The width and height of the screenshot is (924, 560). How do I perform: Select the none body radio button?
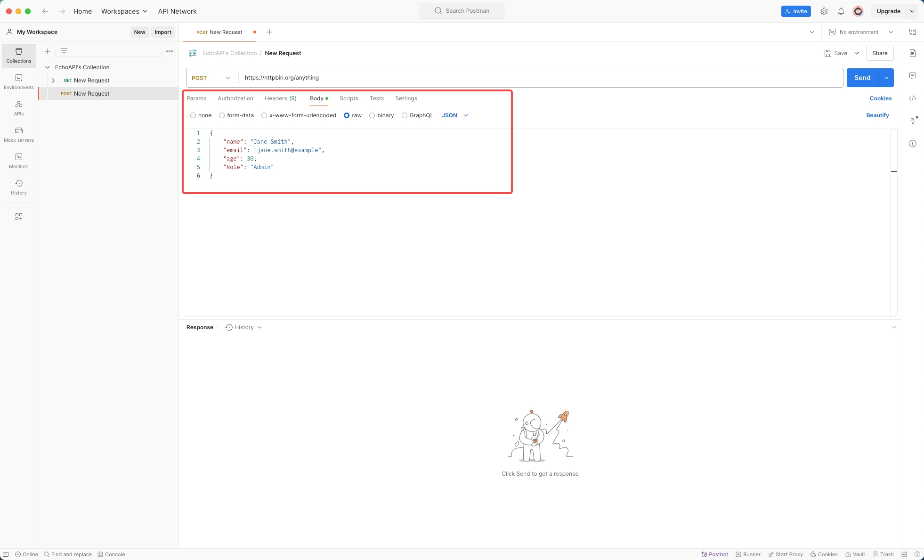click(x=193, y=115)
